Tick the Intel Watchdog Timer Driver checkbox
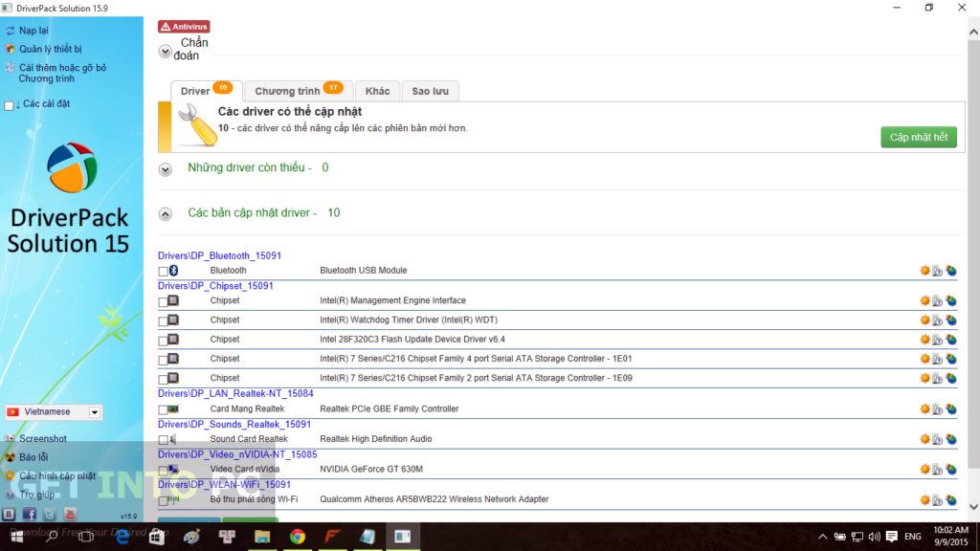 click(x=163, y=321)
